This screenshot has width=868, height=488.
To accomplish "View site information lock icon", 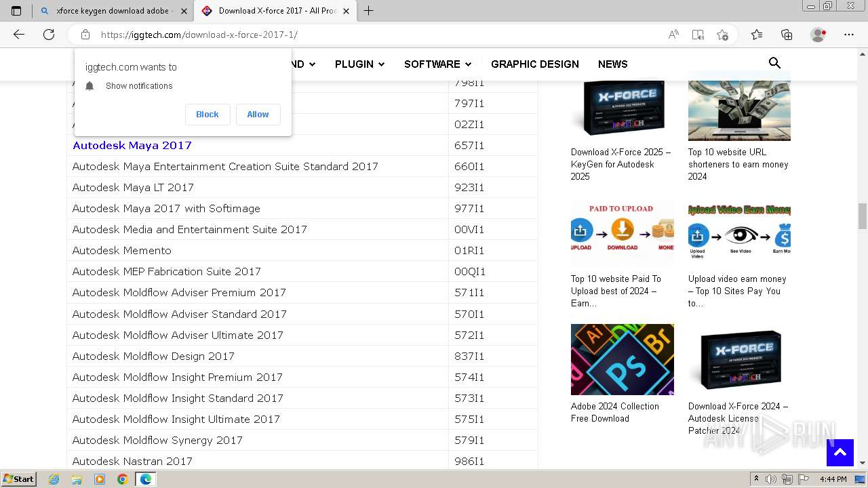I will (x=85, y=35).
